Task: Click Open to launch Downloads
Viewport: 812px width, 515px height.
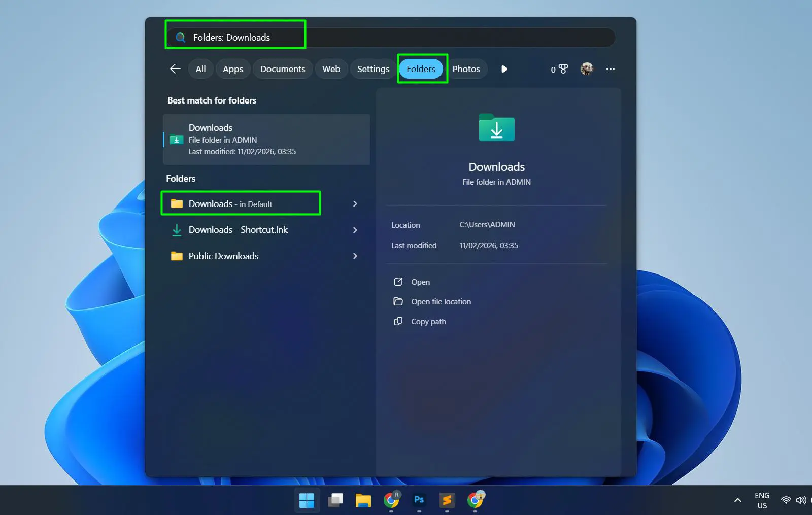Action: [420, 282]
